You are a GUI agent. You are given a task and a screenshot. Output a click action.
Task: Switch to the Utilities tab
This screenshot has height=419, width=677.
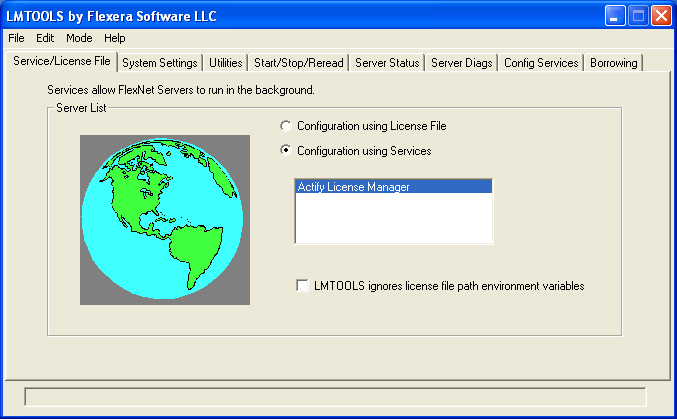226,63
